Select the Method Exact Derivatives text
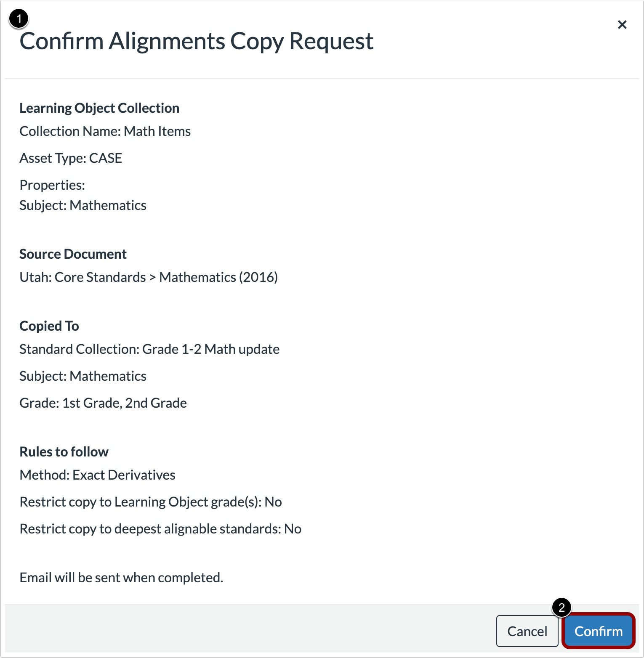644x658 pixels. tap(97, 475)
